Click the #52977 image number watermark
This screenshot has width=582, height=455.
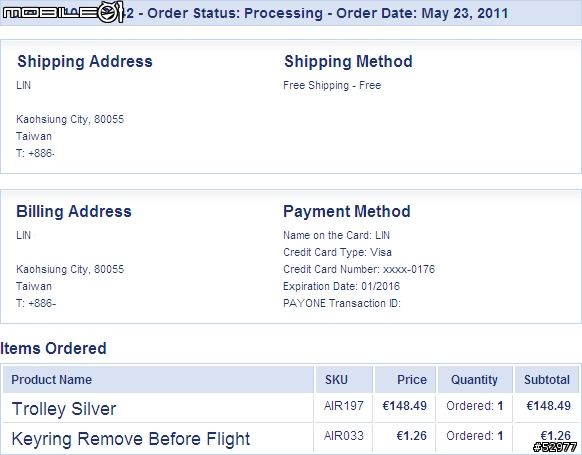[555, 447]
